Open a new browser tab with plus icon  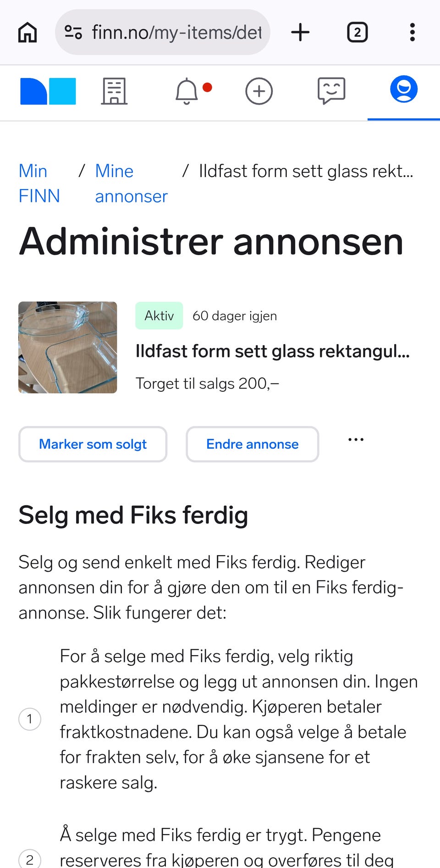pos(300,32)
